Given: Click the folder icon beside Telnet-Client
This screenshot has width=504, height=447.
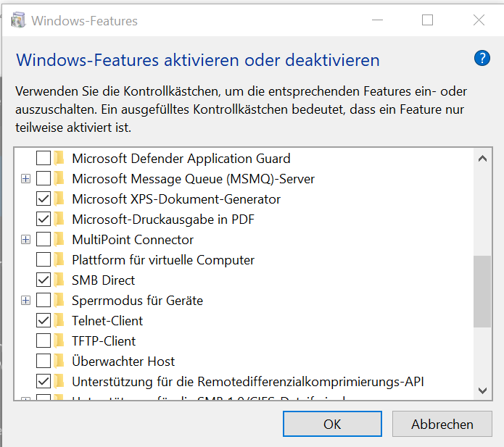Looking at the screenshot, I should [x=59, y=320].
